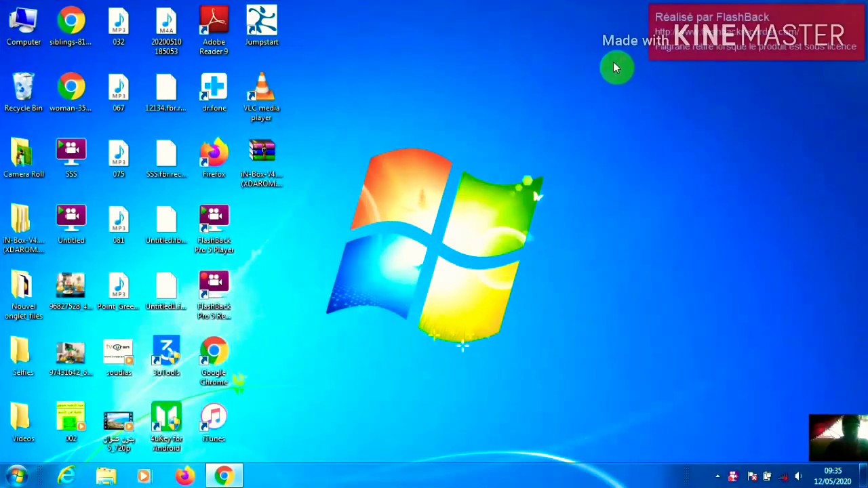The width and height of the screenshot is (868, 488).
Task: Select the Point_Gree MP3 file
Action: [119, 291]
